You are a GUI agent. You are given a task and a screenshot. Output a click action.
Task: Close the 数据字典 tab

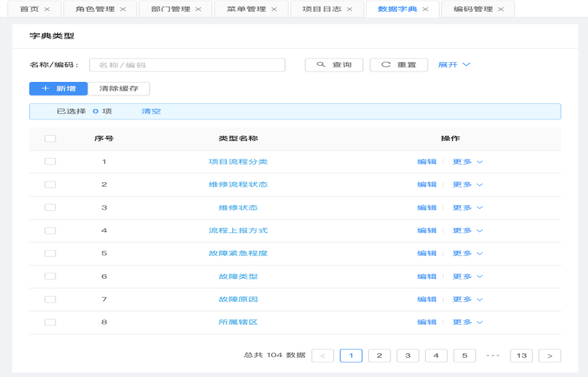tap(426, 9)
